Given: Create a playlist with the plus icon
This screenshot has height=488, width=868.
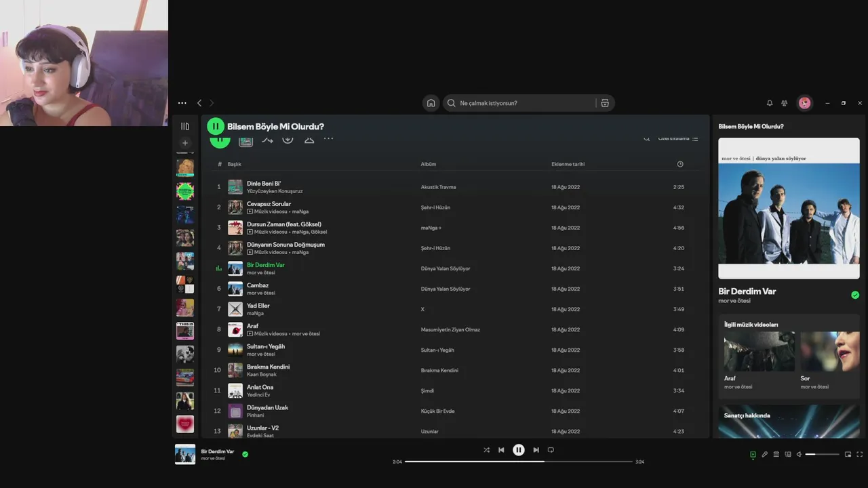Looking at the screenshot, I should pyautogui.click(x=185, y=143).
